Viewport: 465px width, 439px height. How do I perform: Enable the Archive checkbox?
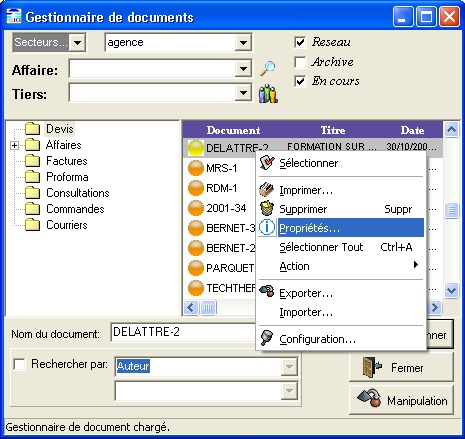pos(300,62)
